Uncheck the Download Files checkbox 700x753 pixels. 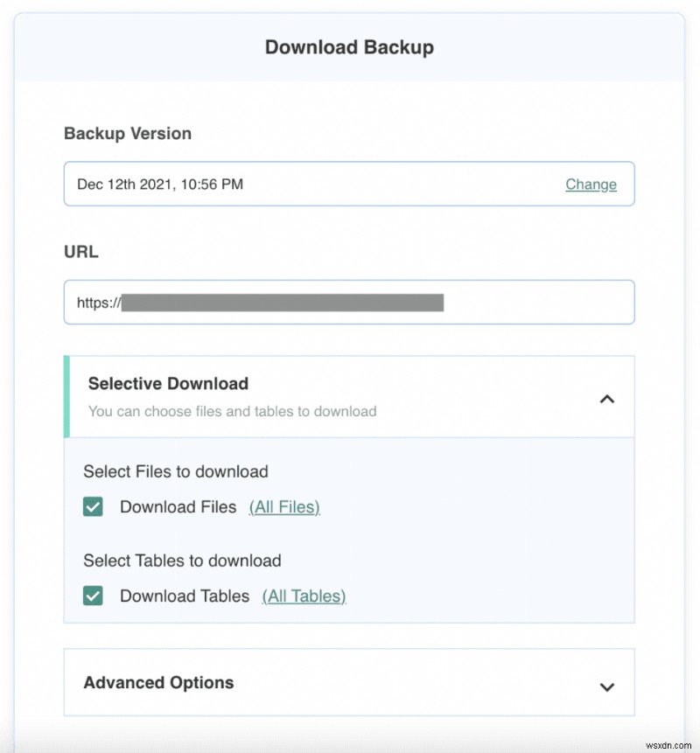[93, 507]
